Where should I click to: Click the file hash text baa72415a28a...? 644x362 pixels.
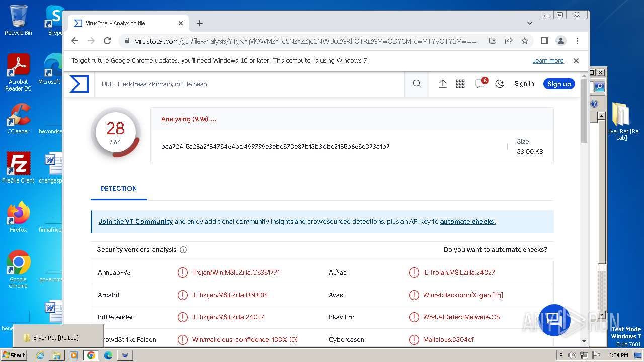[275, 146]
